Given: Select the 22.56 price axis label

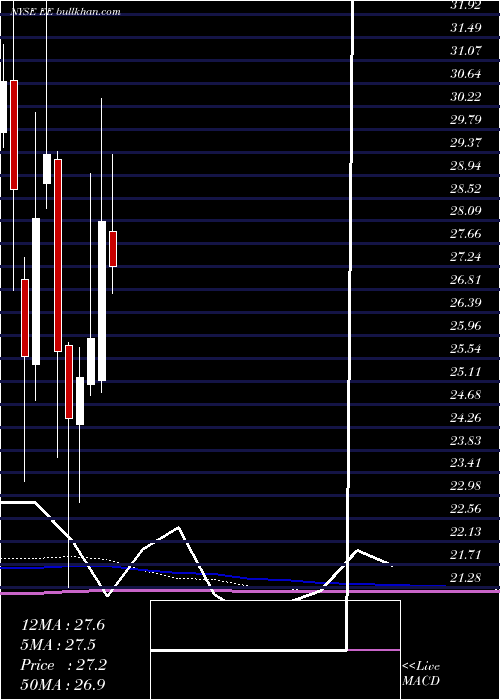Looking at the screenshot, I should (x=466, y=508).
